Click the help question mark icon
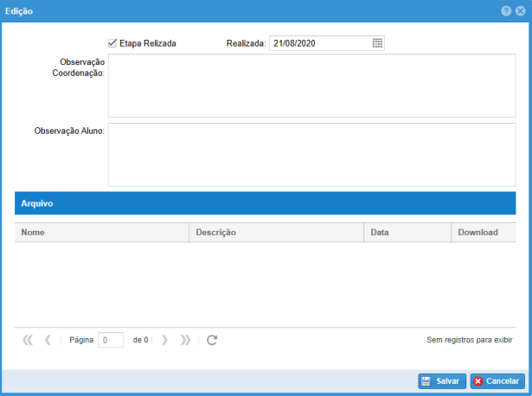Screen dimensions: 532x396 (506, 10)
